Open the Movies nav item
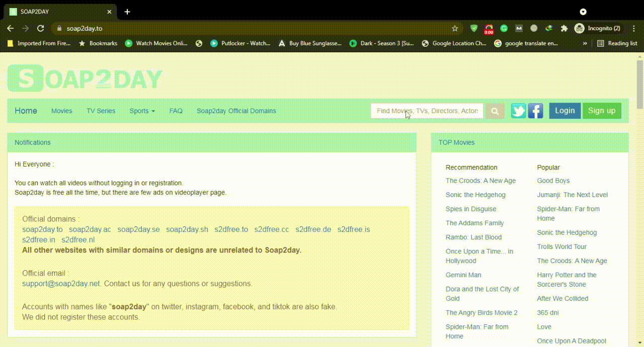This screenshot has width=644, height=347. [x=62, y=111]
